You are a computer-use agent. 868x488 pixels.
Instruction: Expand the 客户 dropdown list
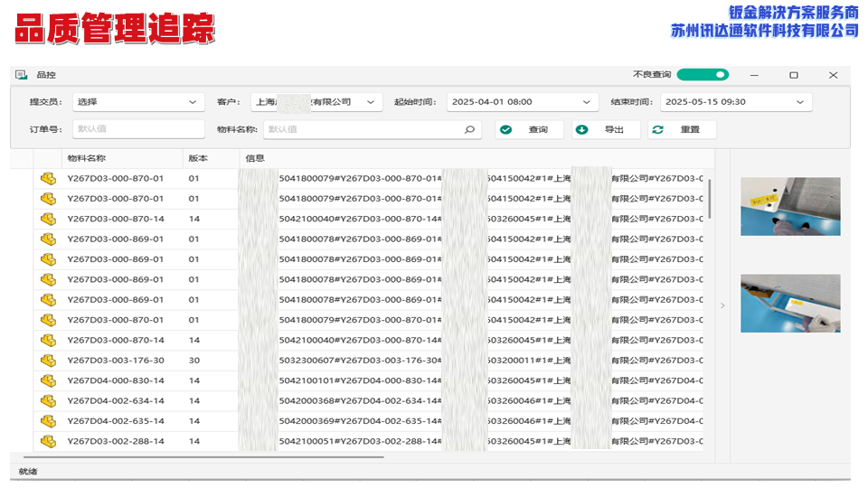tap(316, 102)
